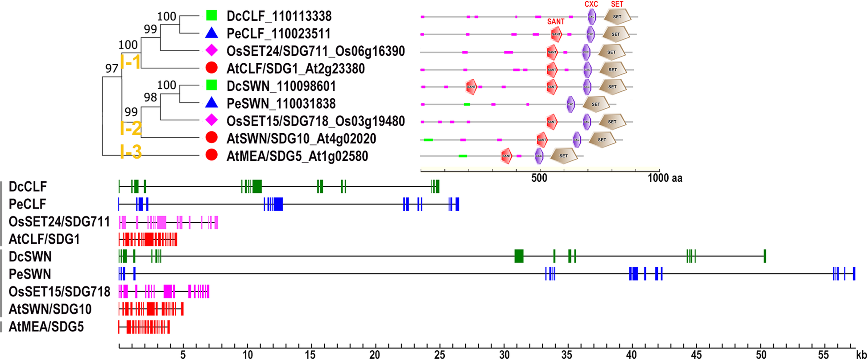Select the tree label OsSET24/SDG711_Os06g16390
868x360 pixels.
pyautogui.click(x=316, y=51)
